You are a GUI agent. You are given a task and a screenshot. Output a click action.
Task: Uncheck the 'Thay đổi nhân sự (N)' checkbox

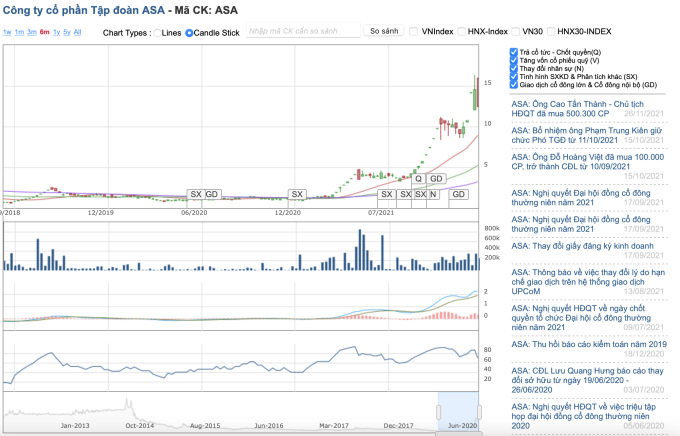coord(513,68)
